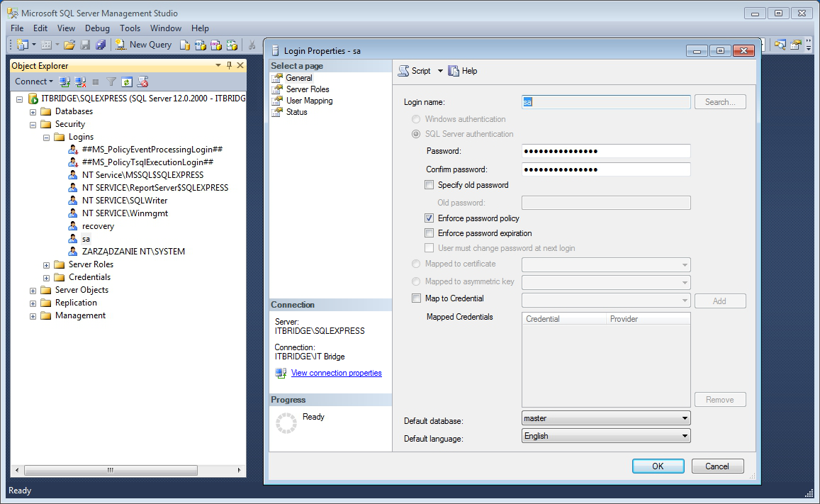Screen dimensions: 820x504
Task: Expand the Credentials node
Action: pos(47,278)
